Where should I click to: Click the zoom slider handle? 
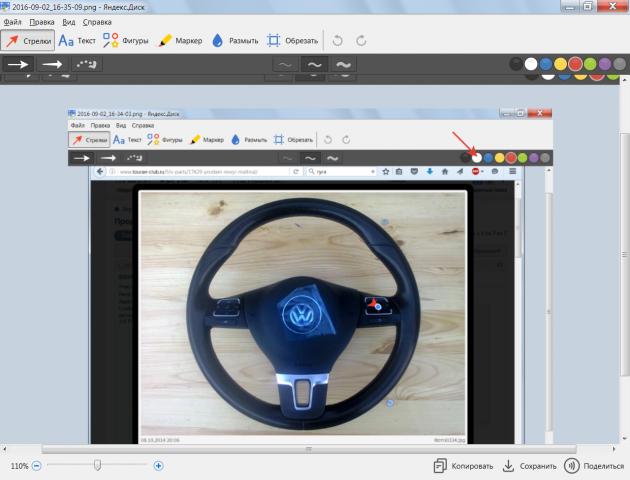pyautogui.click(x=97, y=466)
